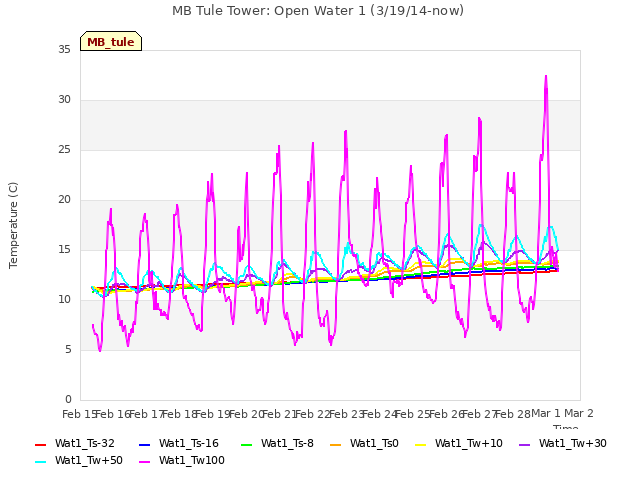Click the purple Wat1_Tw+30 legend swatch
This screenshot has height=480, width=640.
[x=524, y=444]
